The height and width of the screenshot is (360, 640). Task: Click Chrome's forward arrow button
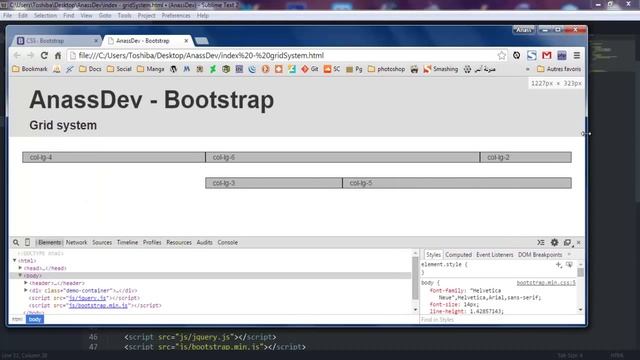[x=31, y=56]
